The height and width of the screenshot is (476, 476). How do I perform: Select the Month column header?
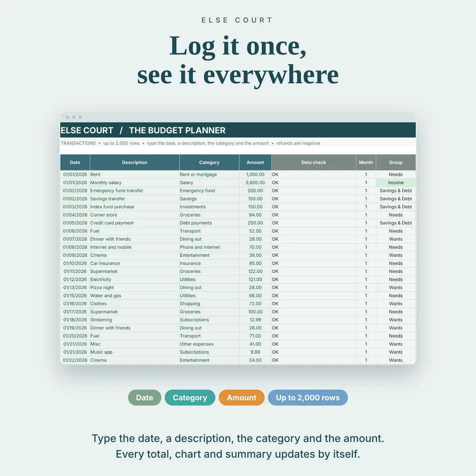pyautogui.click(x=366, y=162)
